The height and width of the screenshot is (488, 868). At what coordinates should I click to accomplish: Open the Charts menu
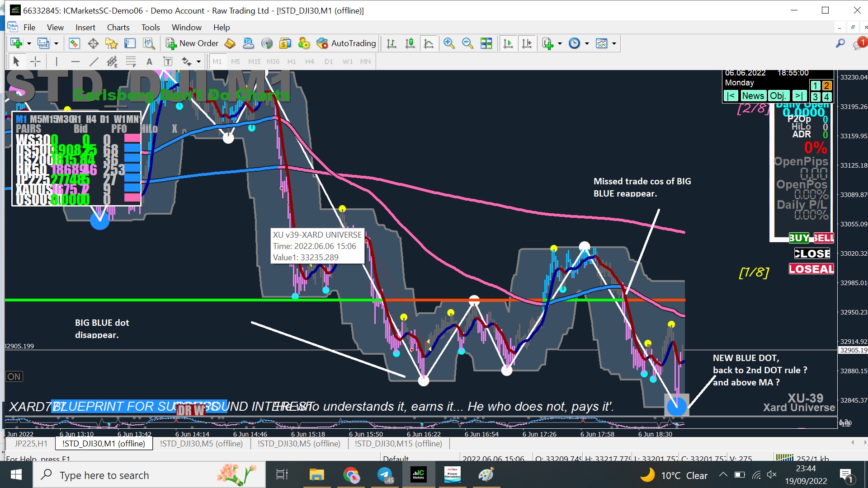pyautogui.click(x=118, y=28)
